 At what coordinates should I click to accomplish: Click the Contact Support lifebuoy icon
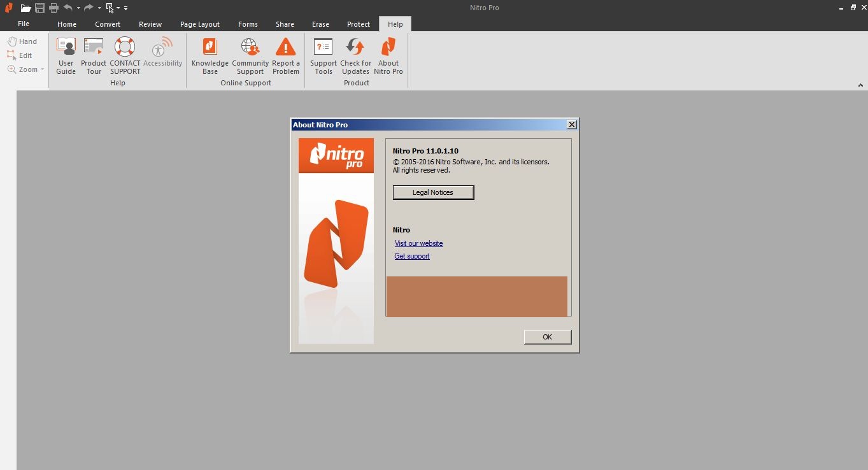[x=125, y=47]
